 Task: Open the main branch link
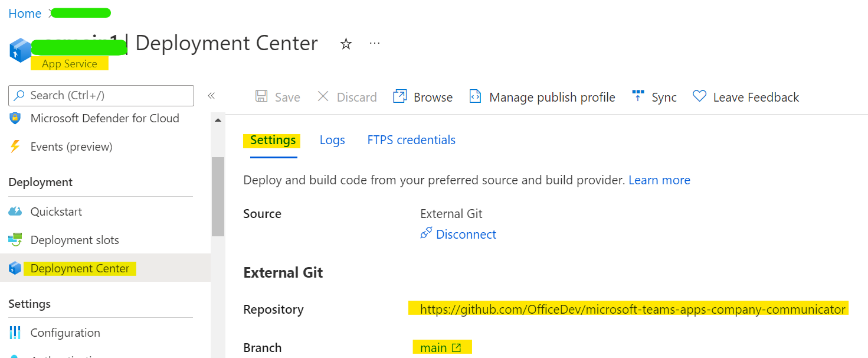[x=441, y=348]
